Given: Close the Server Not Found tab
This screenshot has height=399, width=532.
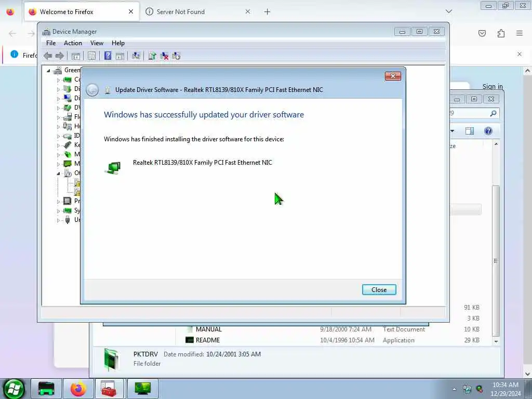Looking at the screenshot, I should tap(248, 11).
